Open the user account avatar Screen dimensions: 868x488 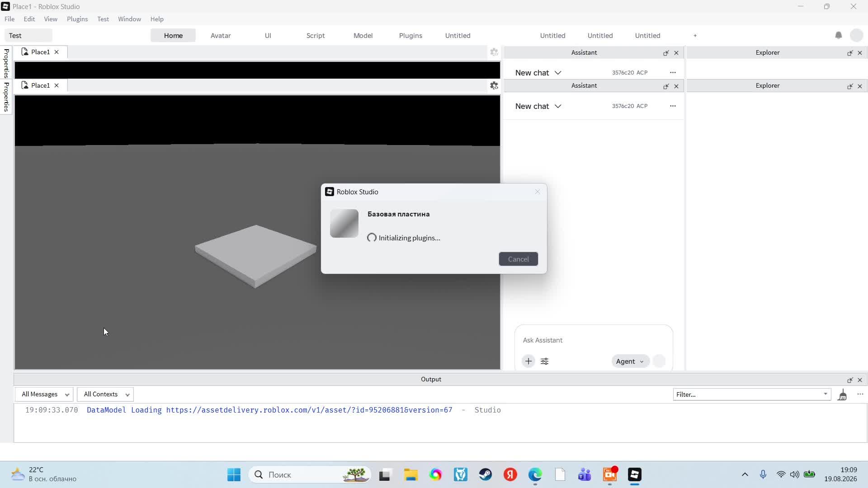(x=857, y=35)
